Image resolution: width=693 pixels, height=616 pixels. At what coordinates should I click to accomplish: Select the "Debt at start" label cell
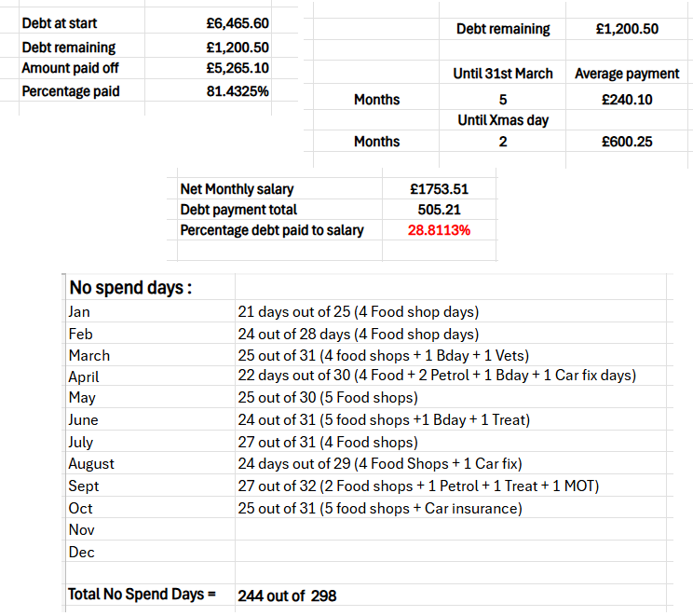tap(60, 22)
